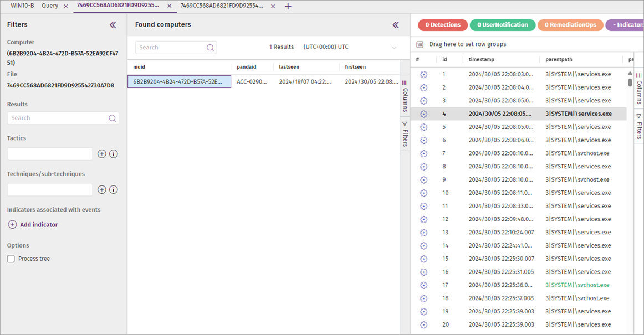The height and width of the screenshot is (335, 644).
Task: Click the gear icon in row 4
Action: point(424,114)
